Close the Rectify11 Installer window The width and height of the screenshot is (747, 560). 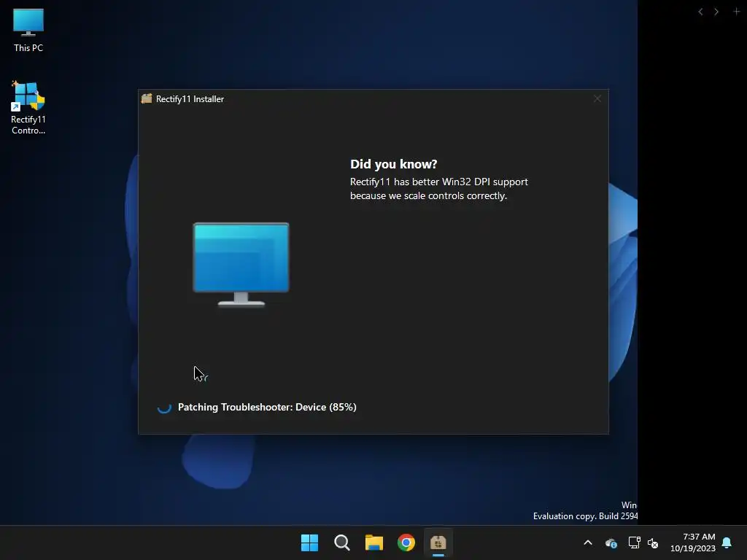pyautogui.click(x=597, y=98)
